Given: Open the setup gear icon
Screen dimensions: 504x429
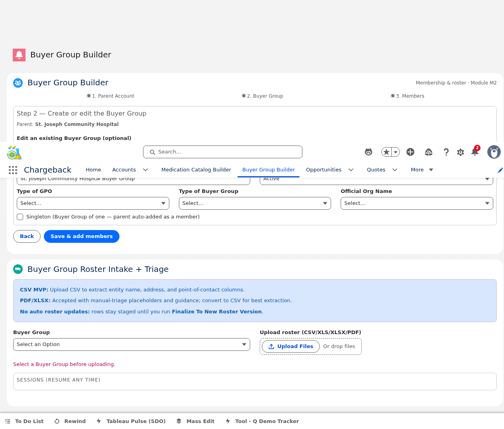Looking at the screenshot, I should [461, 152].
